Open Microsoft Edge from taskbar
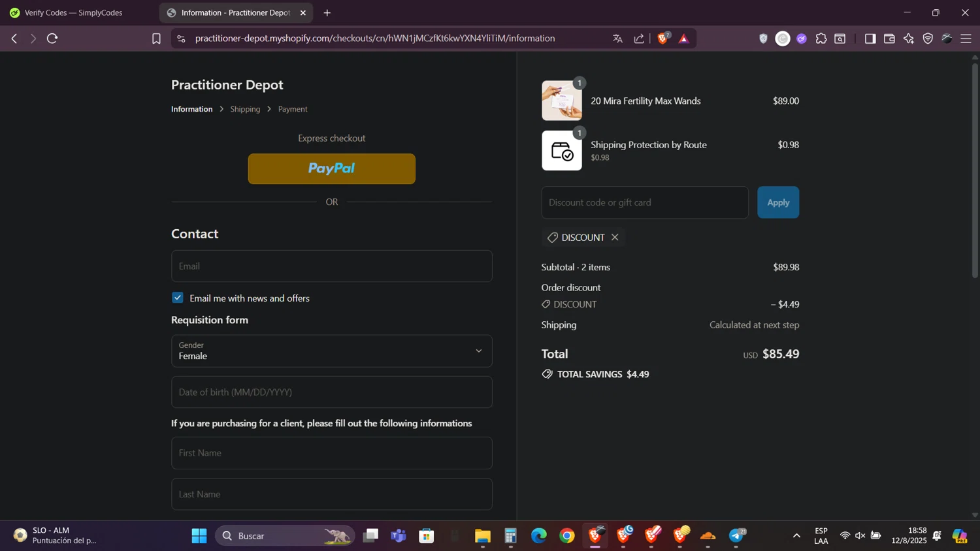This screenshot has height=551, width=980. point(539,536)
